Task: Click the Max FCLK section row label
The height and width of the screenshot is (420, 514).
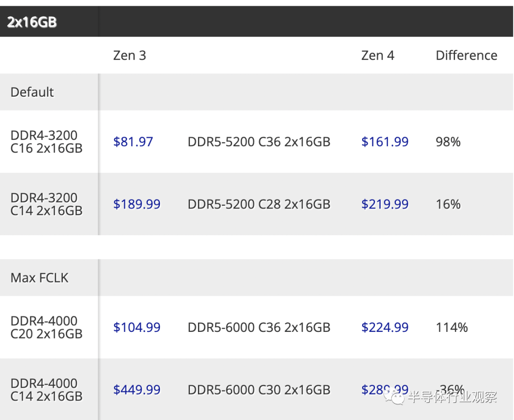Action: pos(40,278)
